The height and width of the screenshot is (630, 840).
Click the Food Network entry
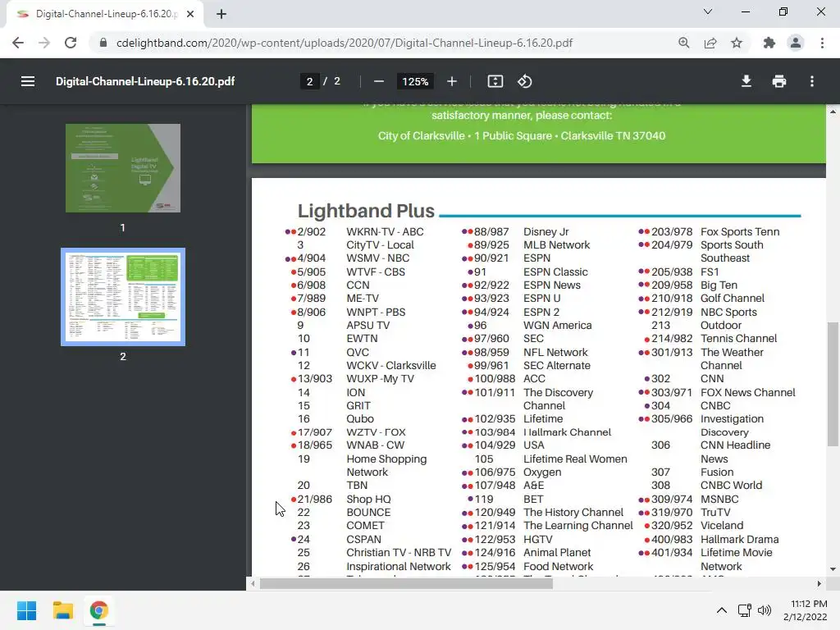pos(558,566)
